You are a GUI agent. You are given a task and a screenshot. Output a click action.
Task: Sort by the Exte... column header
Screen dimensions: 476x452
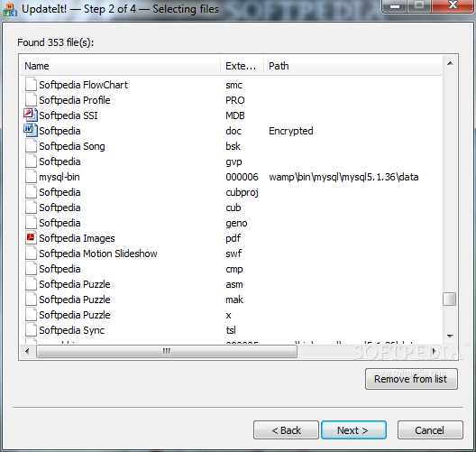(x=242, y=66)
